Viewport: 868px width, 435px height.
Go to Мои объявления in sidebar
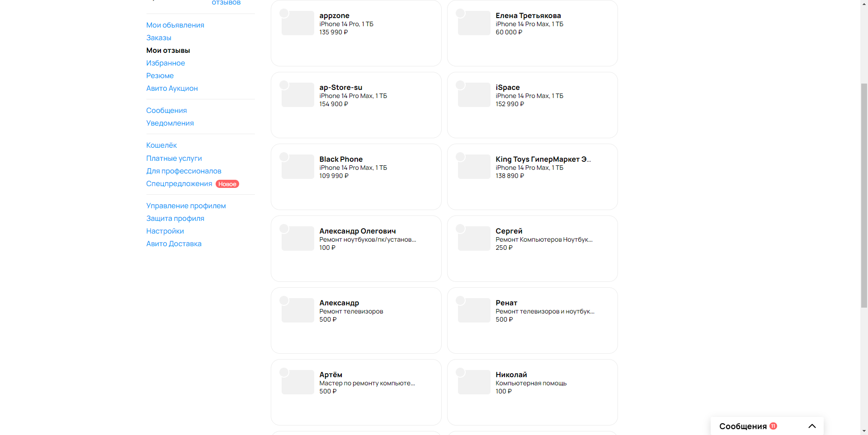tap(175, 25)
